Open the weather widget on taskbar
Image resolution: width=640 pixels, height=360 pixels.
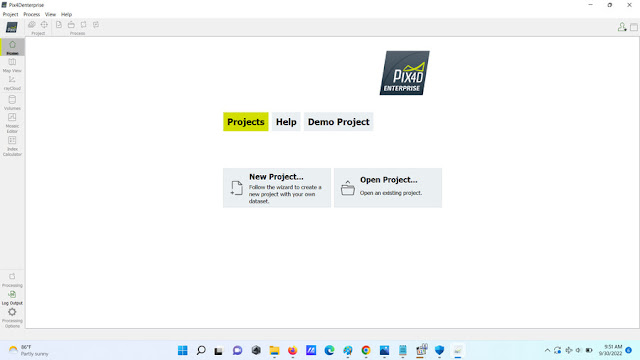click(x=29, y=350)
